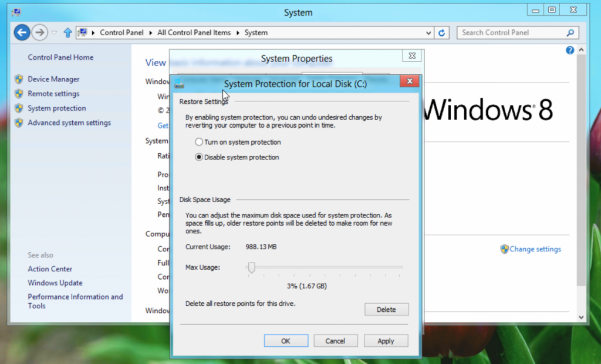Expand the breadcrumb arrow before Control Panel

click(93, 33)
